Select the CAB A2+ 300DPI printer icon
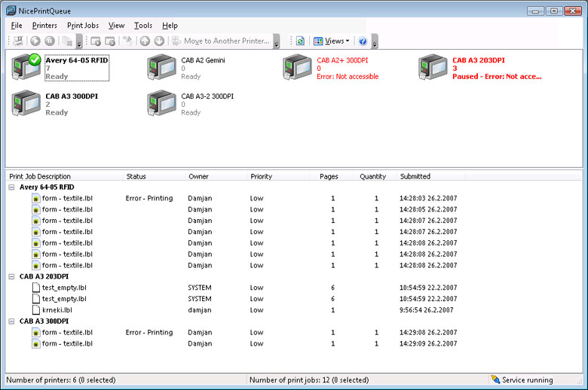 [x=297, y=67]
